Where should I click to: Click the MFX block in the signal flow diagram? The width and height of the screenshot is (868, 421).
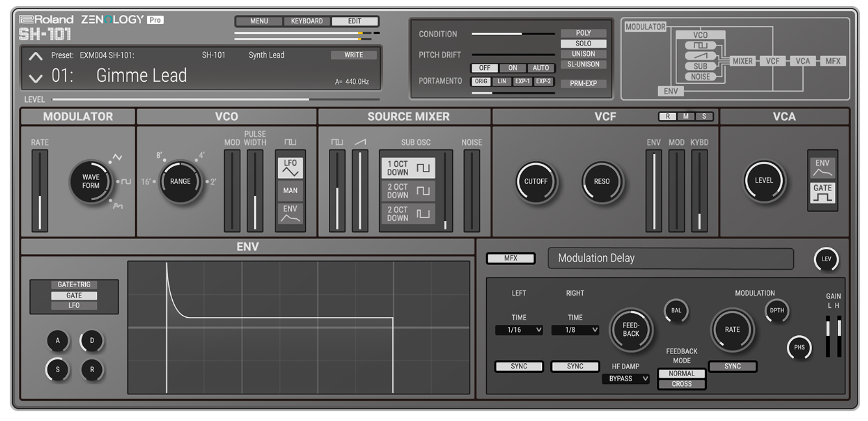[x=832, y=61]
